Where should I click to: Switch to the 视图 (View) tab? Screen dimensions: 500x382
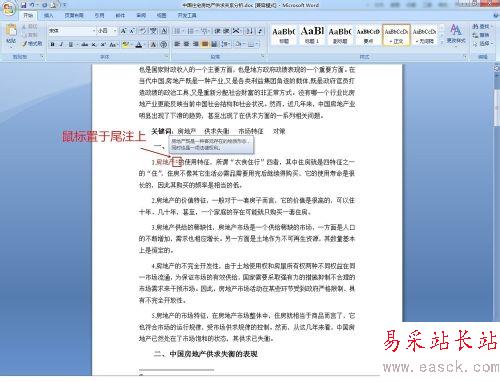(x=161, y=15)
